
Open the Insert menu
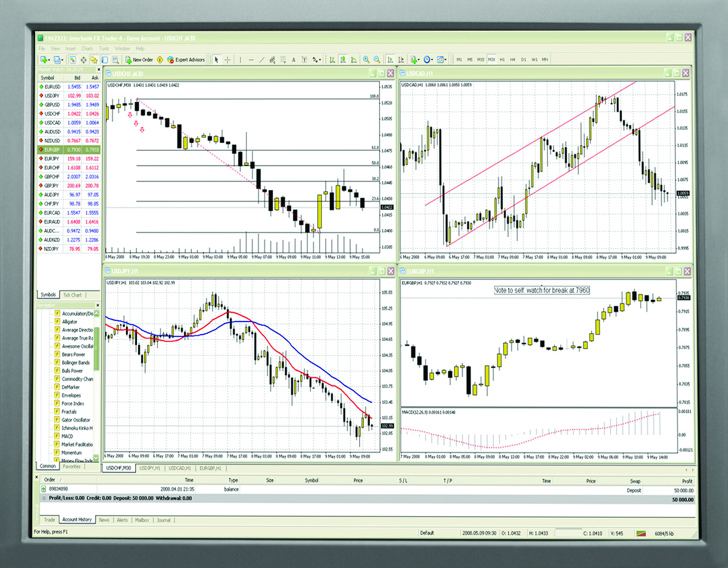click(x=71, y=49)
